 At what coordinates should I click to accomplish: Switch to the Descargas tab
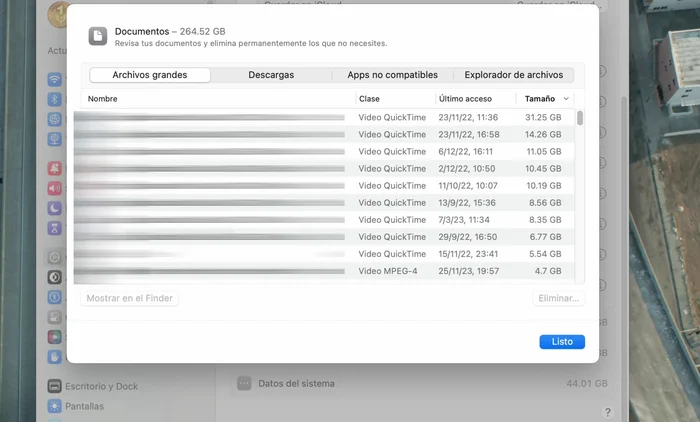tap(271, 75)
